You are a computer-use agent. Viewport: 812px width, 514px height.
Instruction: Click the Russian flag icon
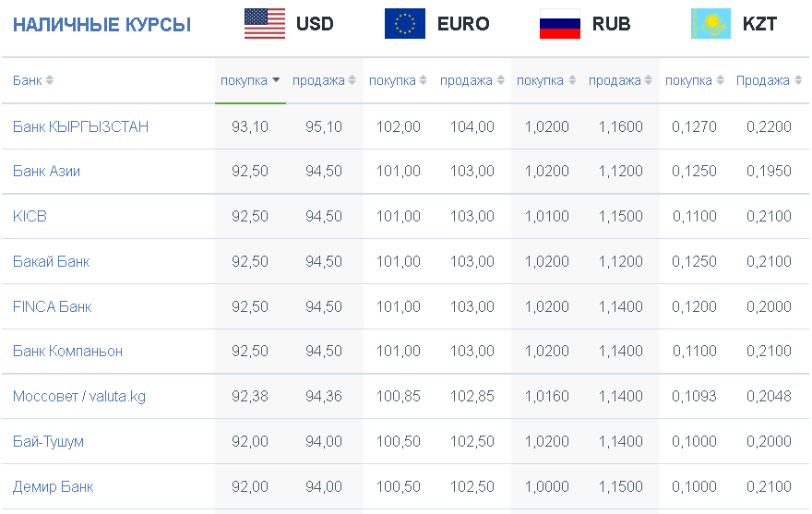(x=560, y=24)
